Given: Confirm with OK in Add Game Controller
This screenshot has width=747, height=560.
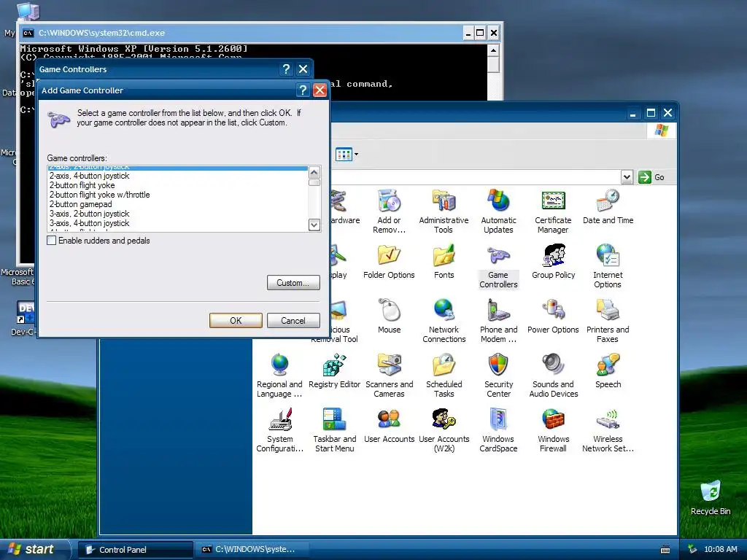Looking at the screenshot, I should (x=236, y=321).
